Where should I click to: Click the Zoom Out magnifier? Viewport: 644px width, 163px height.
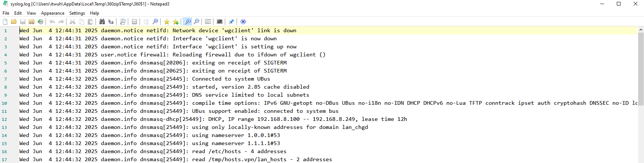[197, 22]
